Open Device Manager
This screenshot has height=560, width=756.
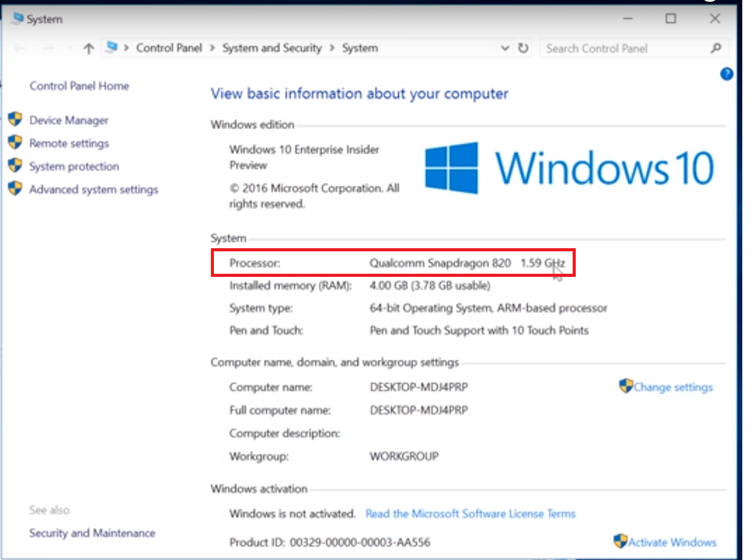click(69, 120)
